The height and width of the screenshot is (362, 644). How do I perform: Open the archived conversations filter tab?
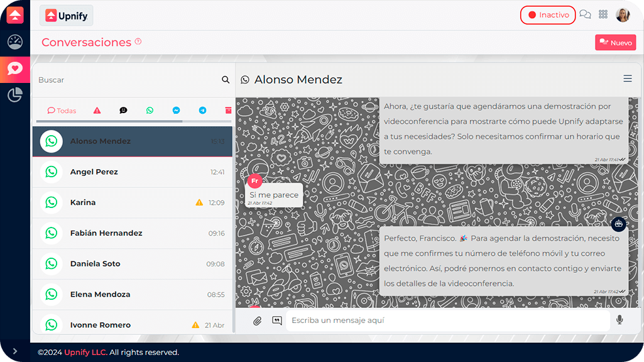click(228, 111)
